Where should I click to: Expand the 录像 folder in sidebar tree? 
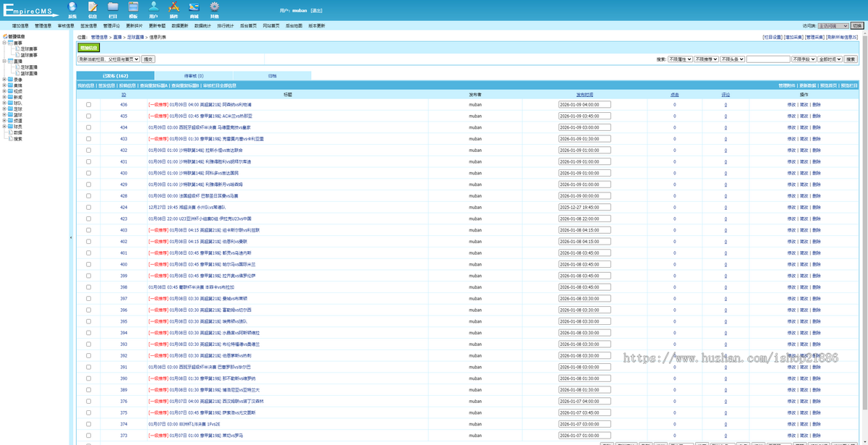[x=4, y=80]
